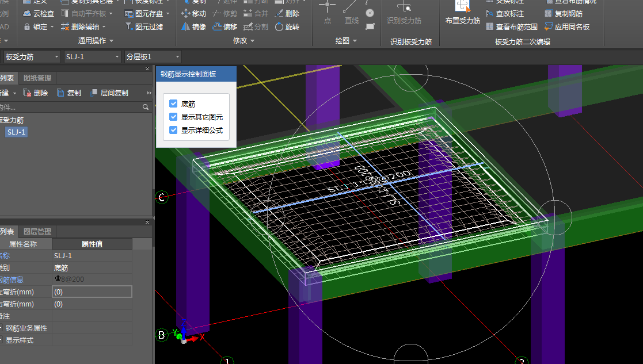Viewport: 643px width, 364px height.
Task: Choose the 直线 line drawing tool
Action: point(351,12)
